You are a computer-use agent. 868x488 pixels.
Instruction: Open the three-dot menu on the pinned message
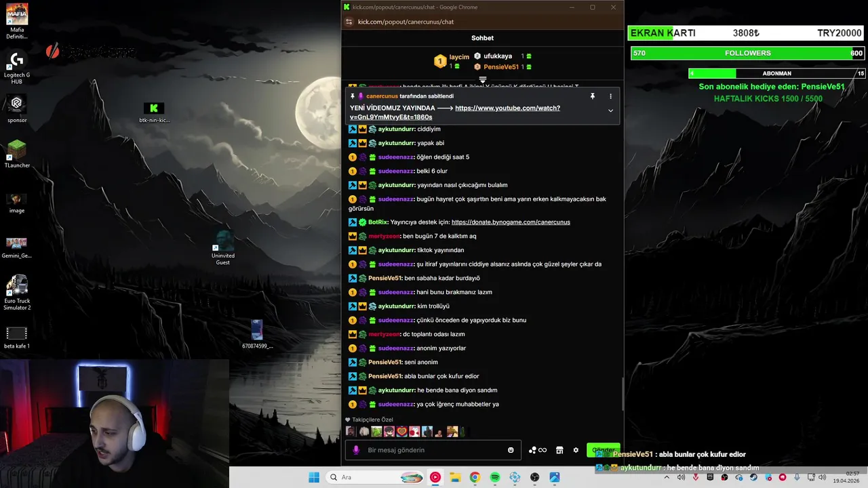click(x=610, y=96)
